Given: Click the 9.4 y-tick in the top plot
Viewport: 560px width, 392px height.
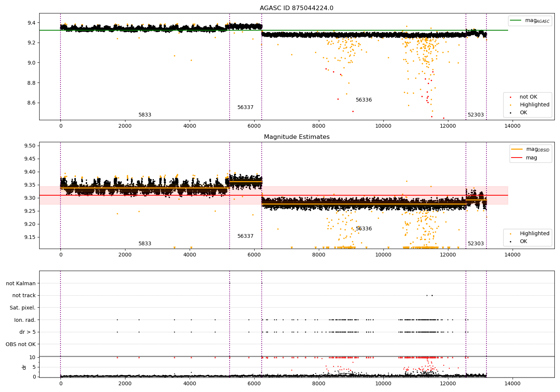Looking at the screenshot, I should [31, 23].
